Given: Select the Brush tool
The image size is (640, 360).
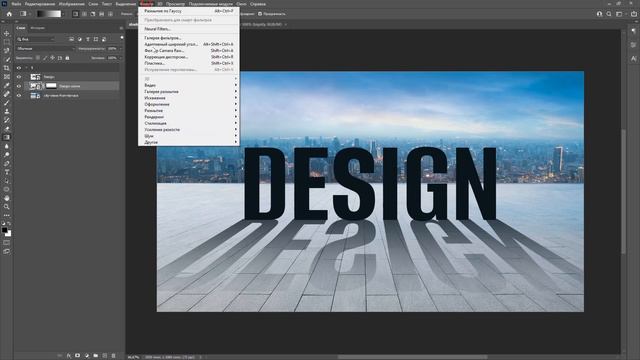Looking at the screenshot, I should click(x=6, y=102).
